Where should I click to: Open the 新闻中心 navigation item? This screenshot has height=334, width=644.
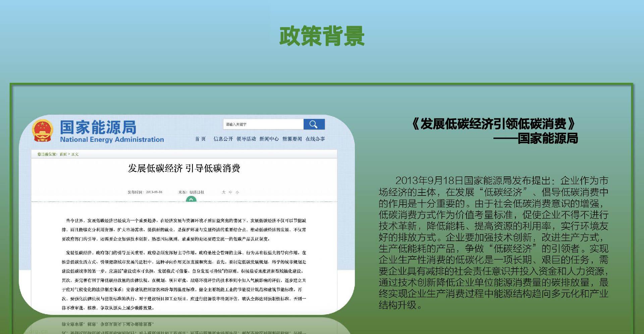tap(269, 139)
